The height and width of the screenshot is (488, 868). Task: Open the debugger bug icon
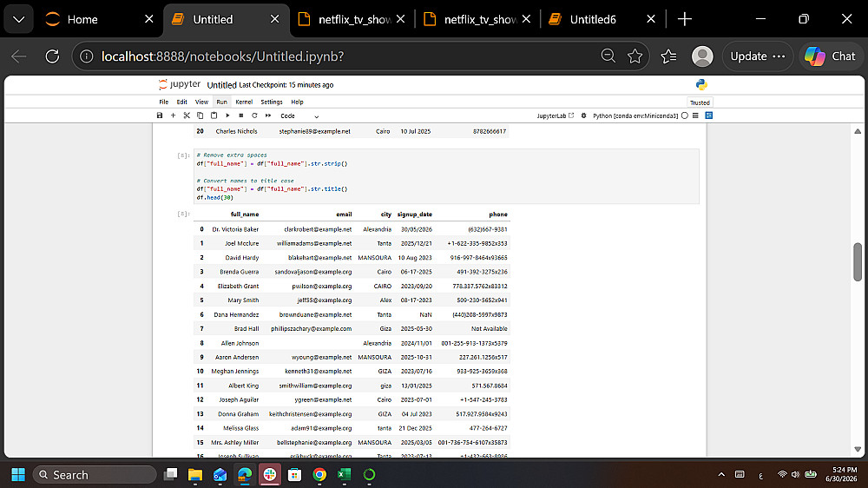pyautogui.click(x=583, y=115)
